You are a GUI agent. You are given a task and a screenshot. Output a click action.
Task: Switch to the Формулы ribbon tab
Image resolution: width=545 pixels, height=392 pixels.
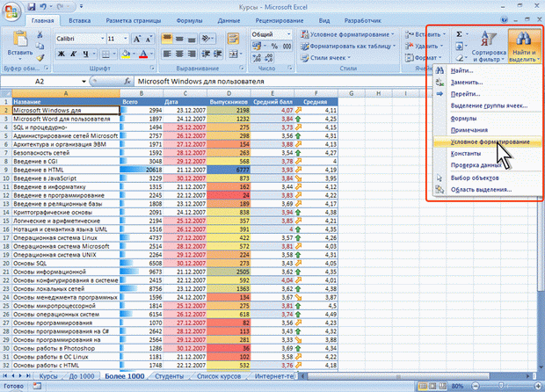pyautogui.click(x=189, y=20)
